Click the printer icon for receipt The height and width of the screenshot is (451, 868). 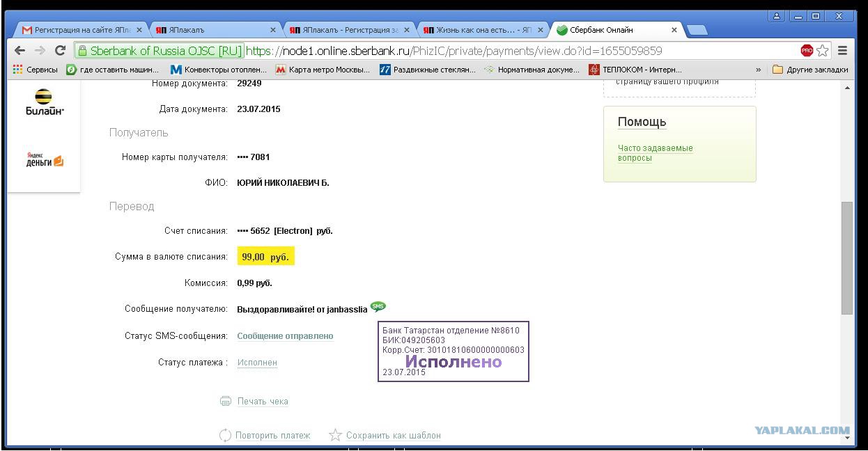coord(225,402)
